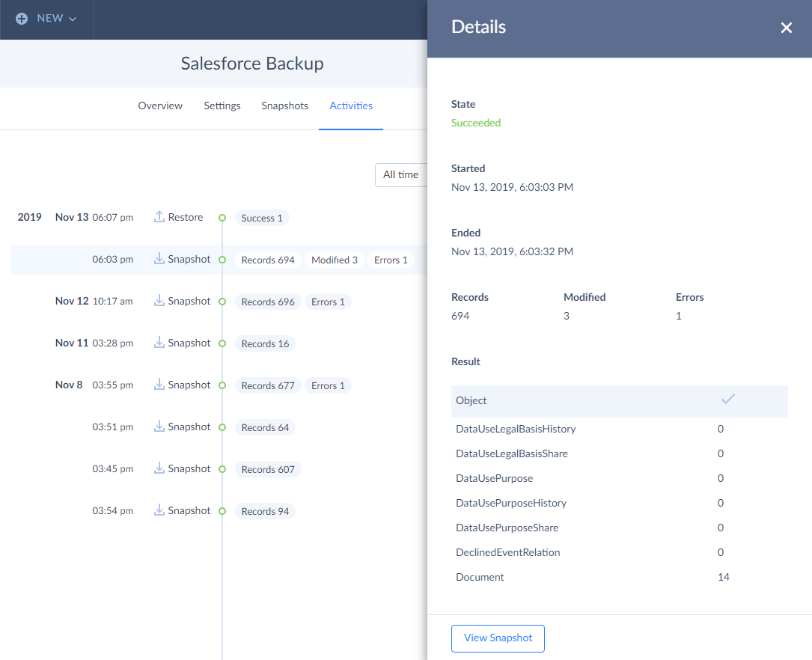Select the Nov 11 snapshot timeline marker
Viewport: 812px width, 660px height.
pyautogui.click(x=222, y=343)
